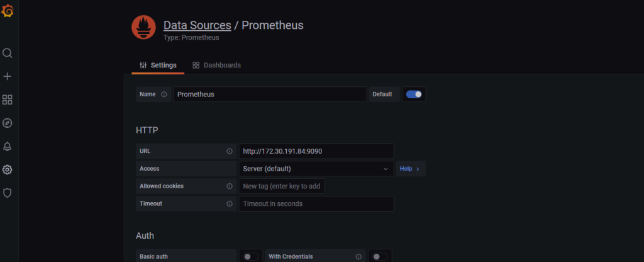Click the Timeout info icon
Image resolution: width=644 pixels, height=262 pixels.
pyautogui.click(x=230, y=203)
